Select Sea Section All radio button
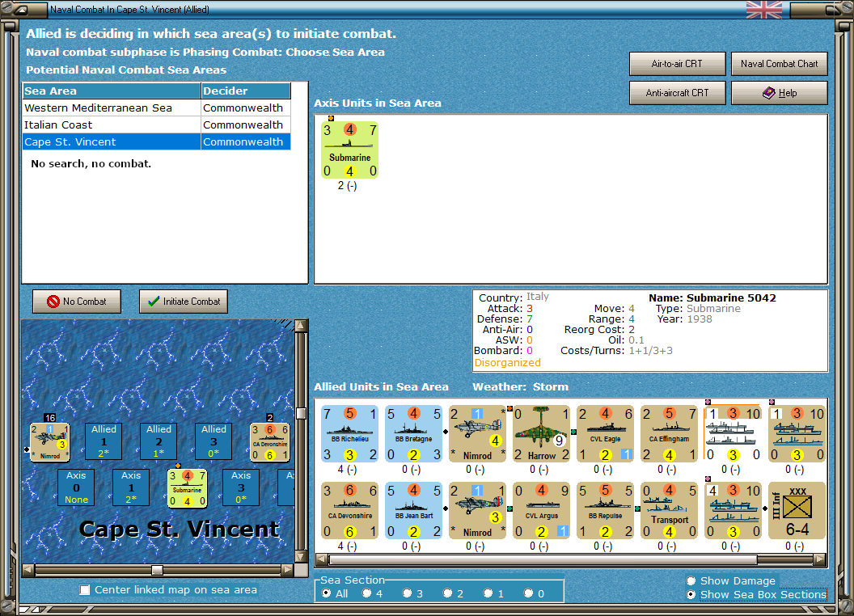The image size is (854, 616). 326,593
